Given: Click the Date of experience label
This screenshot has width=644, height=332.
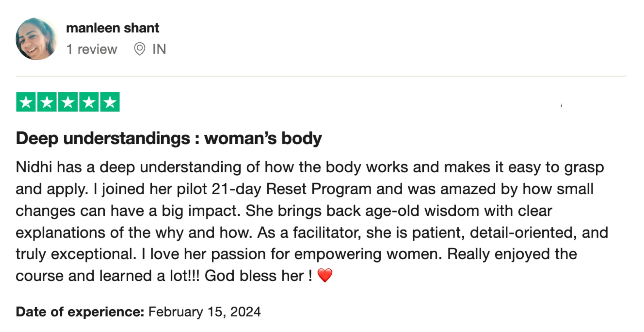Looking at the screenshot, I should pyautogui.click(x=80, y=312).
